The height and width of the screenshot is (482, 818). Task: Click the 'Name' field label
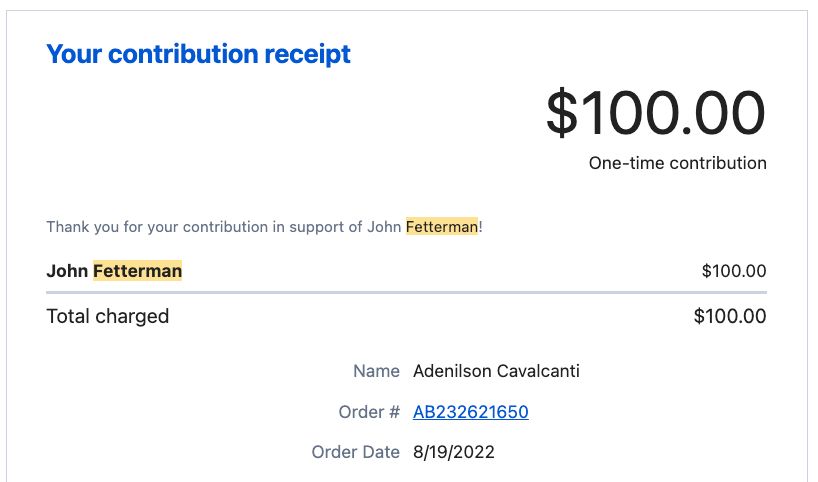[x=376, y=371]
